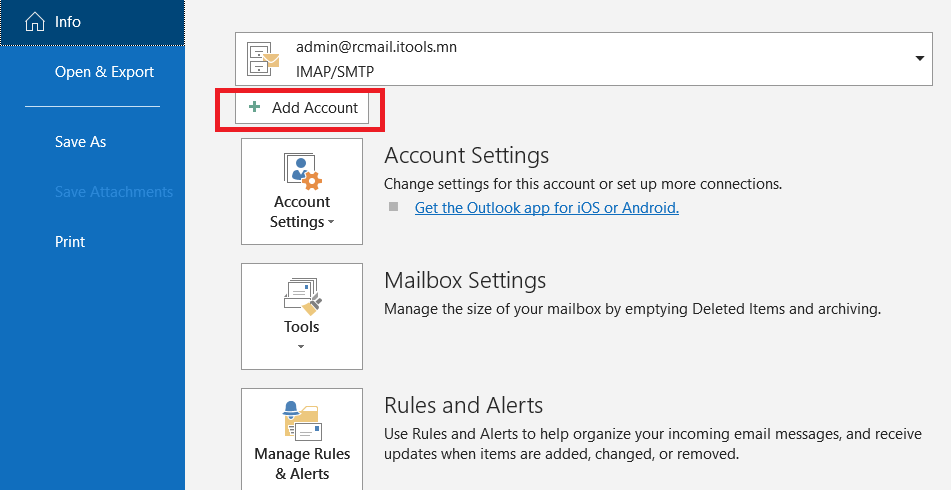Click the square bullet beside Outlook app link
The width and height of the screenshot is (951, 490).
point(394,207)
